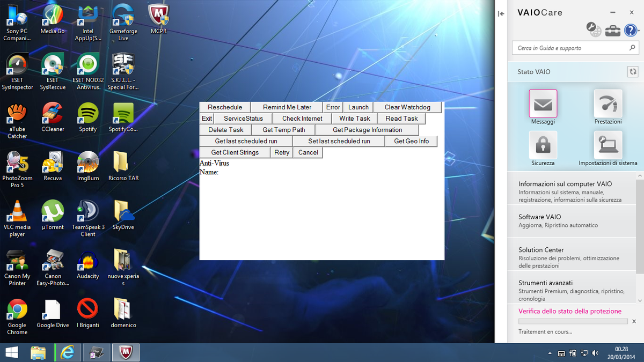Click VAIO Care help question icon

[x=631, y=31]
